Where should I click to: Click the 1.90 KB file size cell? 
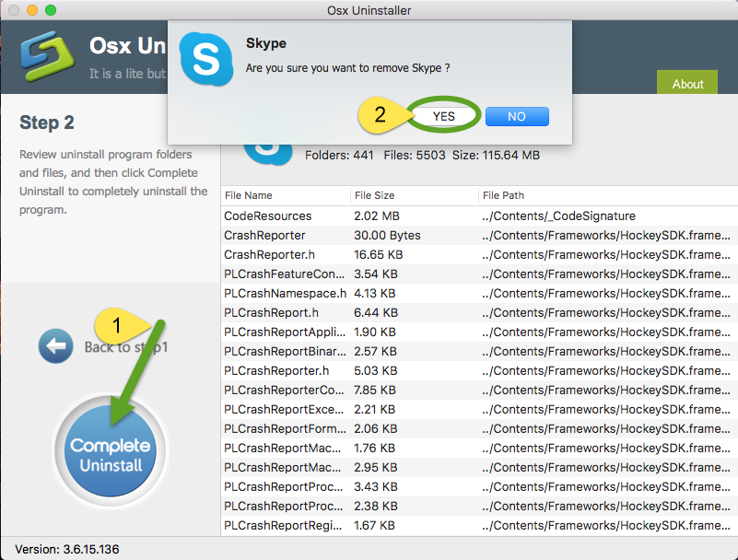pyautogui.click(x=375, y=332)
